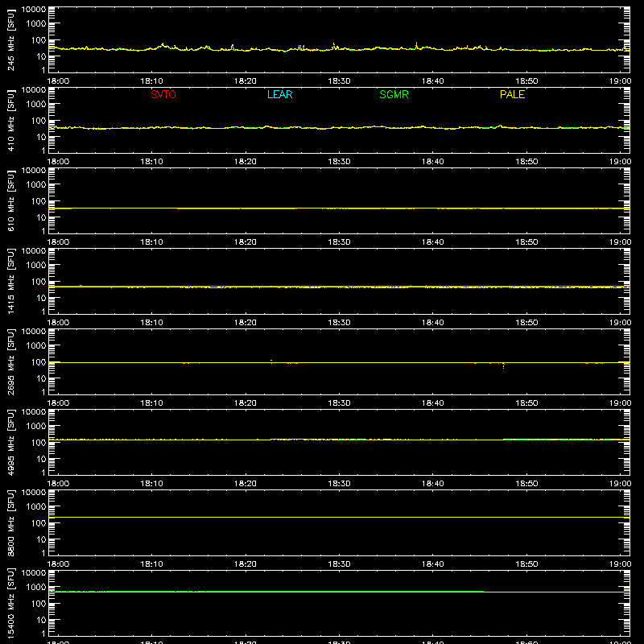The image size is (644, 644).
Task: Click 18:50 label under the 410 MHz plot
Action: click(526, 162)
